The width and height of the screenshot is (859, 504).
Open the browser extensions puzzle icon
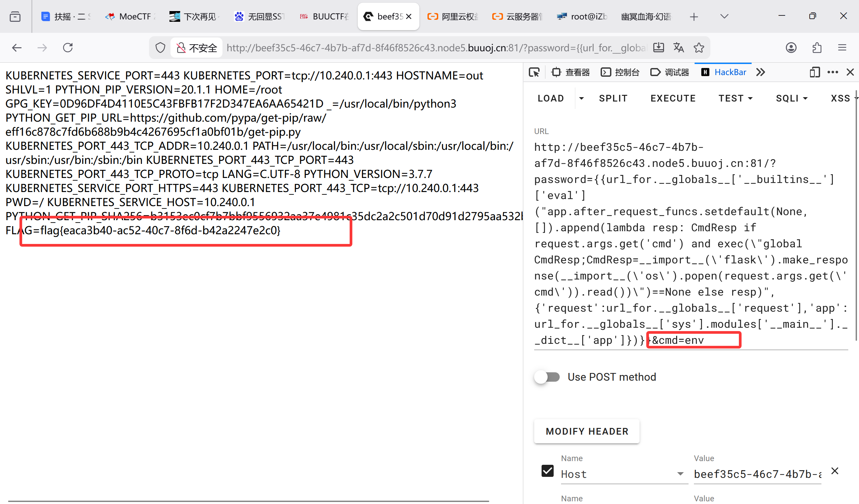(817, 48)
